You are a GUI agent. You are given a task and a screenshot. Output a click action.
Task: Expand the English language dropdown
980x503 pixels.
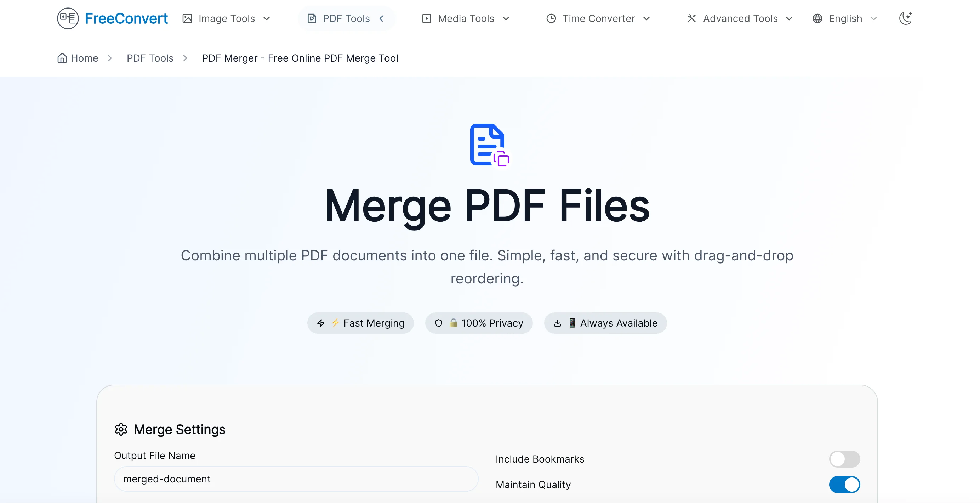point(874,18)
